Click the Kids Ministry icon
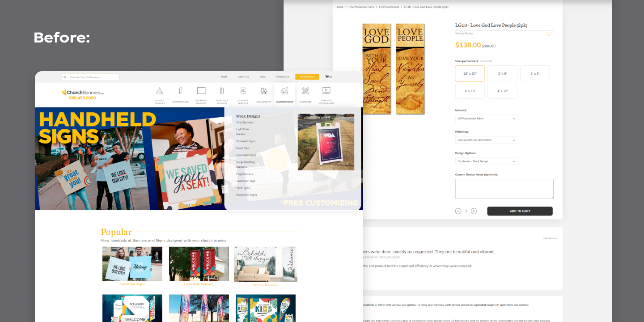Image resolution: width=644 pixels, height=322 pixels. point(264,91)
